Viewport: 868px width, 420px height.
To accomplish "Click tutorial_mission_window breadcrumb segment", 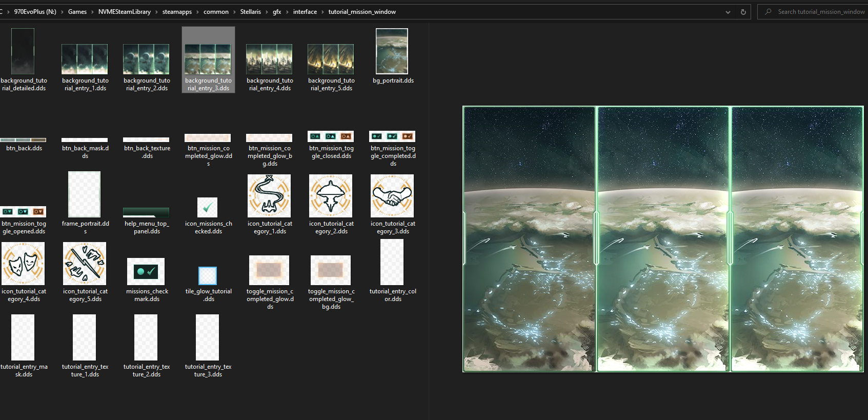I will click(x=362, y=12).
